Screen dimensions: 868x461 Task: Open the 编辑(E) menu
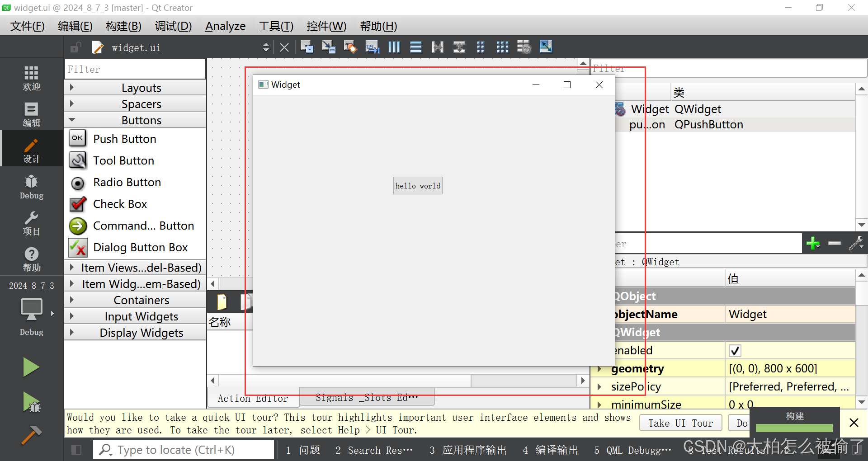click(75, 26)
